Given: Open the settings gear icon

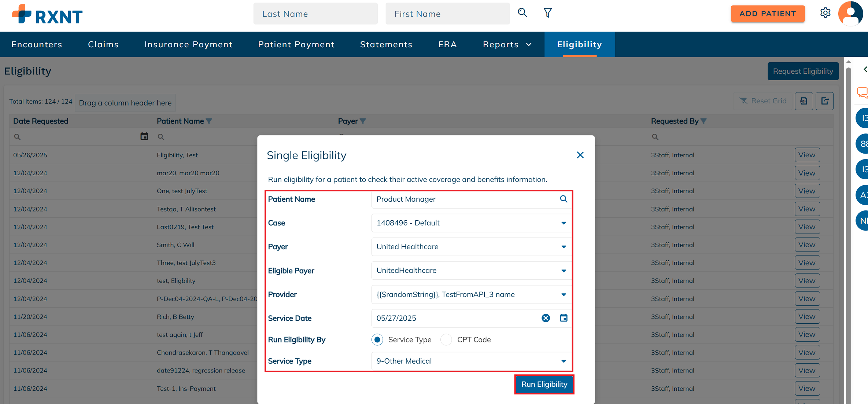Looking at the screenshot, I should point(825,13).
